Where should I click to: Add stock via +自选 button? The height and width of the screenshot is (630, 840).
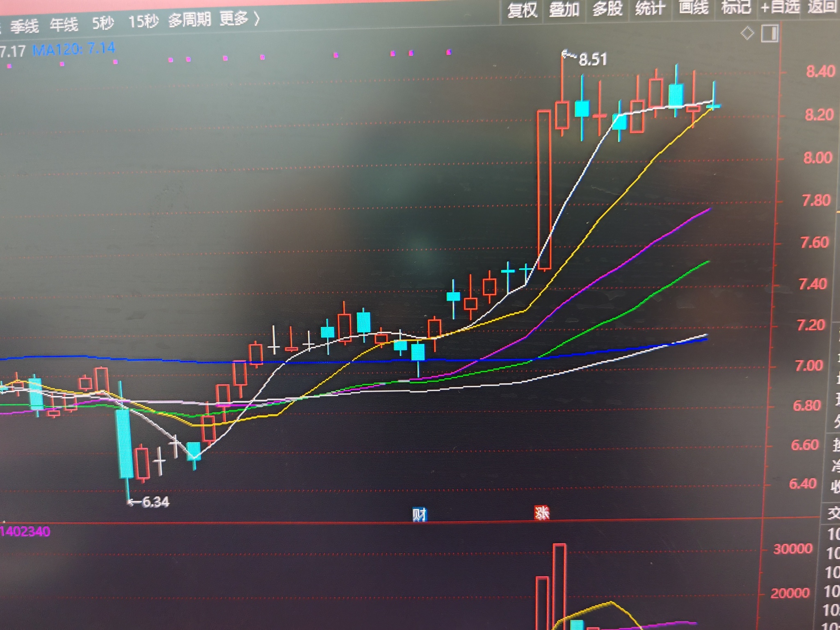pyautogui.click(x=780, y=7)
